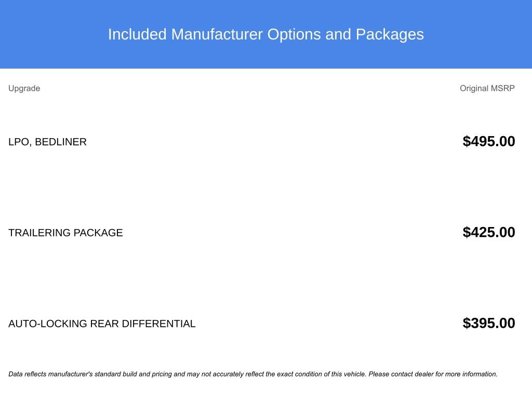
Task: Click the italic pricing disclaimer note
Action: [252, 374]
